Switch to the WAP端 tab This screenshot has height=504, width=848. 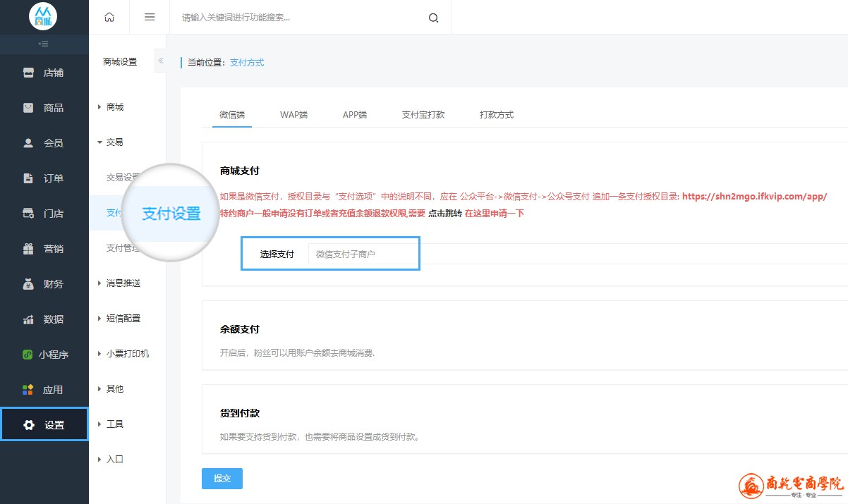pos(293,115)
